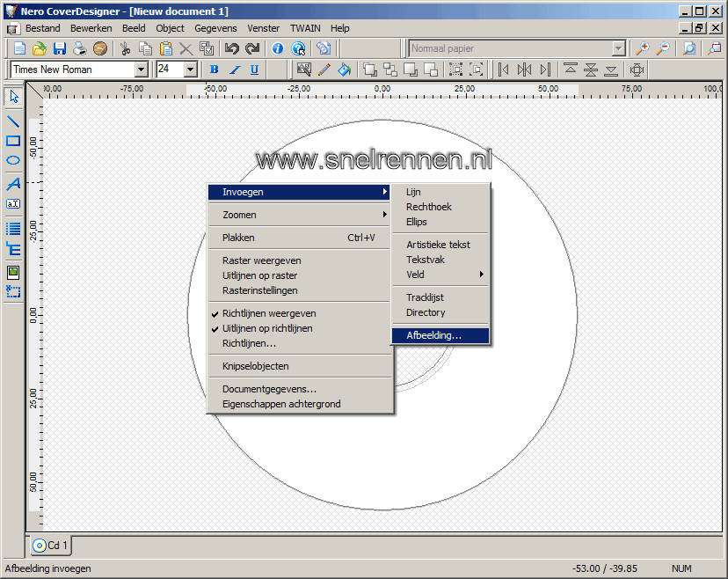
Task: Select the Artistic text tool
Action: point(13,184)
